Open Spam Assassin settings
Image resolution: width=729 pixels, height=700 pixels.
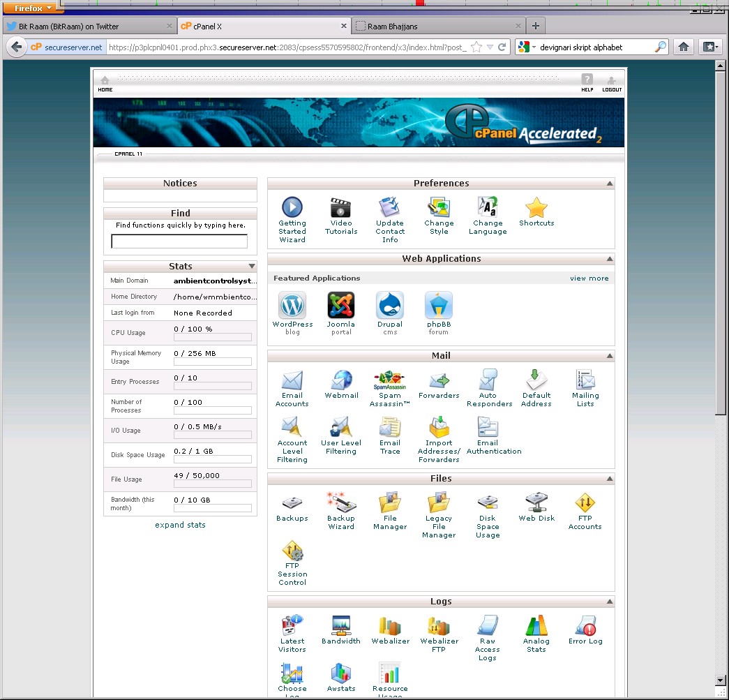tap(389, 388)
